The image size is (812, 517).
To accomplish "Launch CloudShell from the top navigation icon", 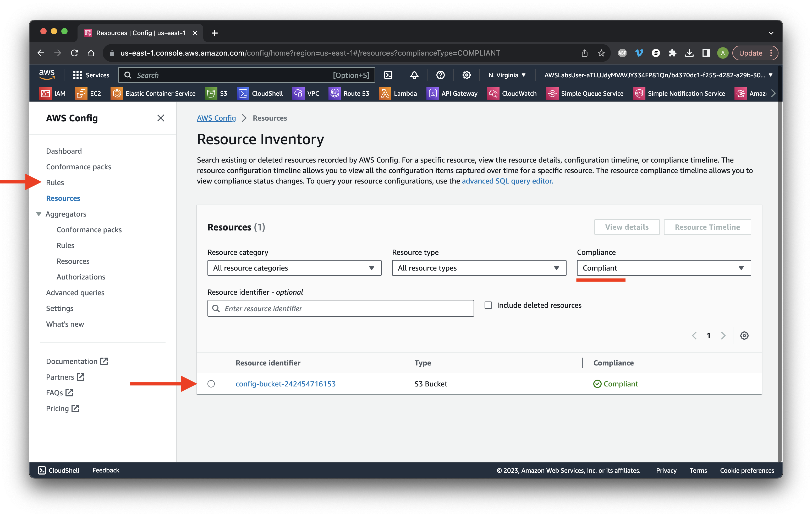I will tap(388, 75).
